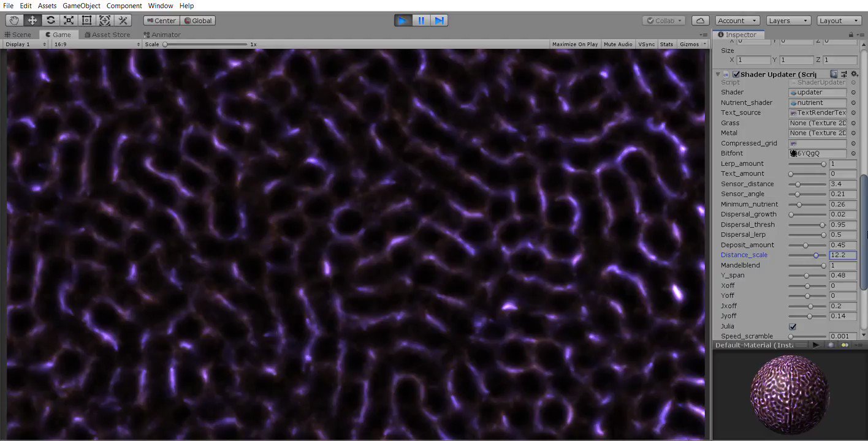Activate the Rotate tool

[51, 20]
